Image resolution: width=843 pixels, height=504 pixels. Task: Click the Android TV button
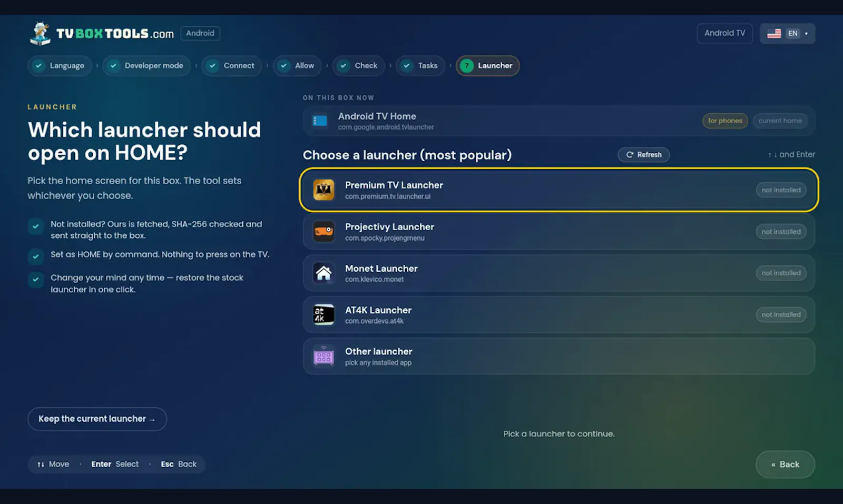coord(725,33)
